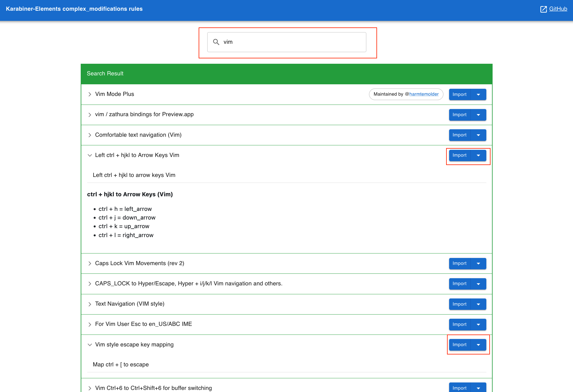
Task: Open Import dropdown arrow for Esc to en_US/ABC IME
Action: (x=478, y=324)
